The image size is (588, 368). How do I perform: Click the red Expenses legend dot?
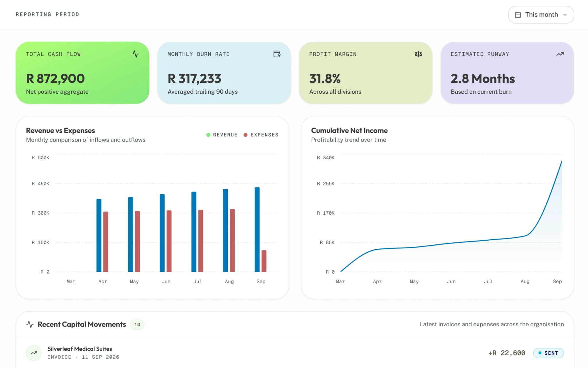click(x=245, y=135)
